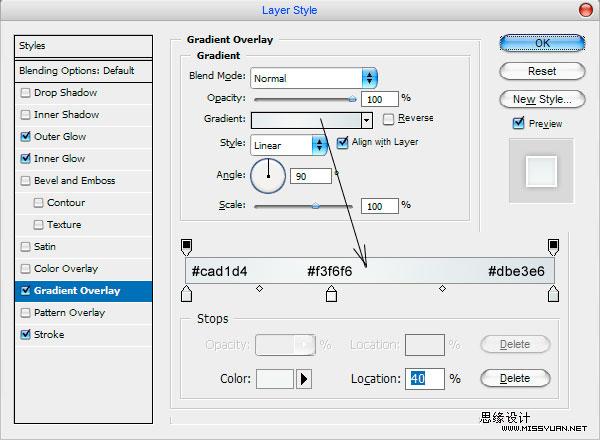Screen dimensions: 600x440
Task: Open the stop Color arrow menu
Action: (x=304, y=379)
